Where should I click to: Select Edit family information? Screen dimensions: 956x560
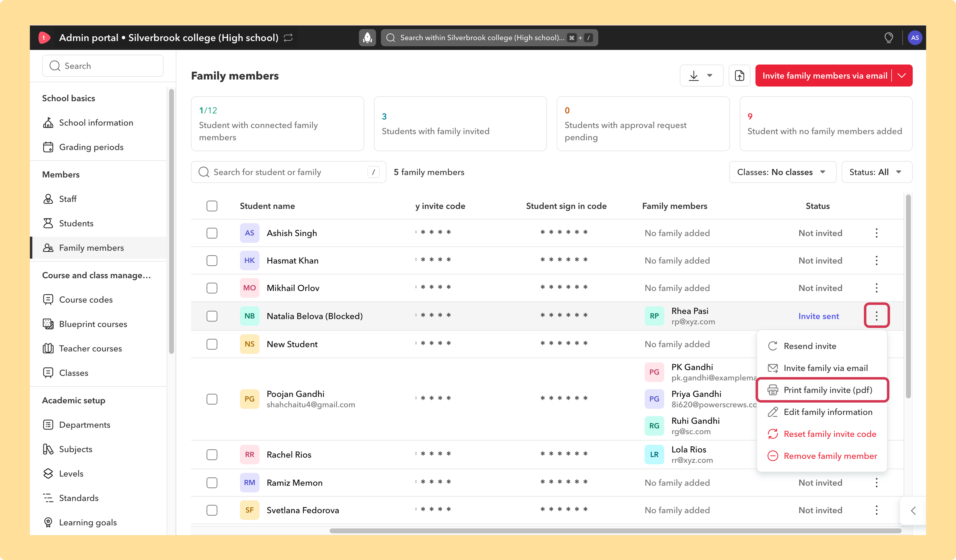pos(822,412)
